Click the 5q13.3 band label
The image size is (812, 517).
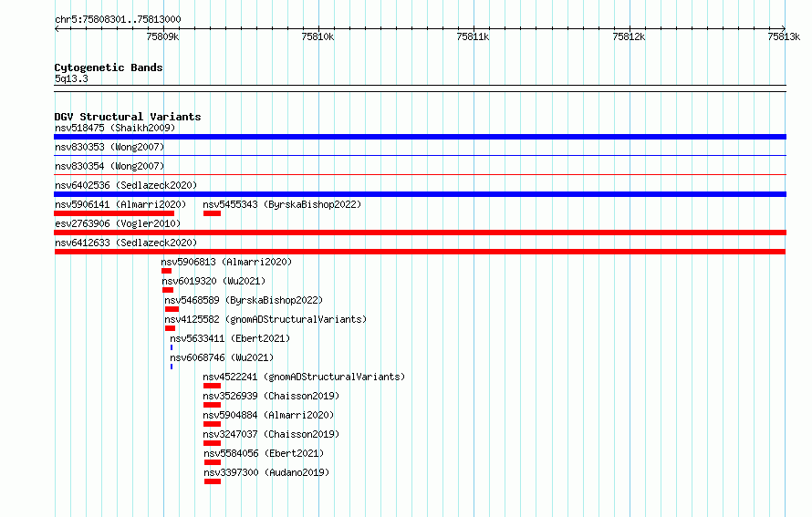pos(71,78)
